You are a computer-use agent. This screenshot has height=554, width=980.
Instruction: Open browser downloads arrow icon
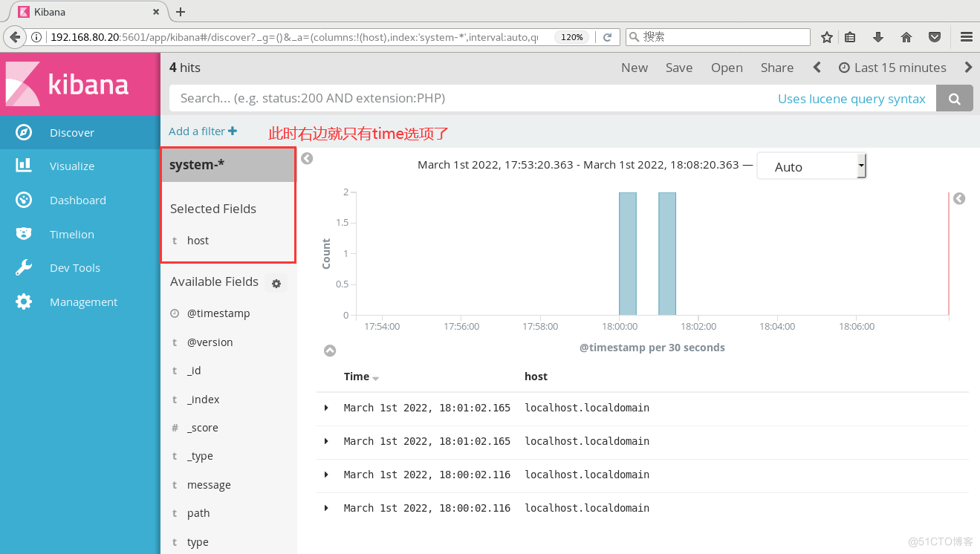point(878,37)
